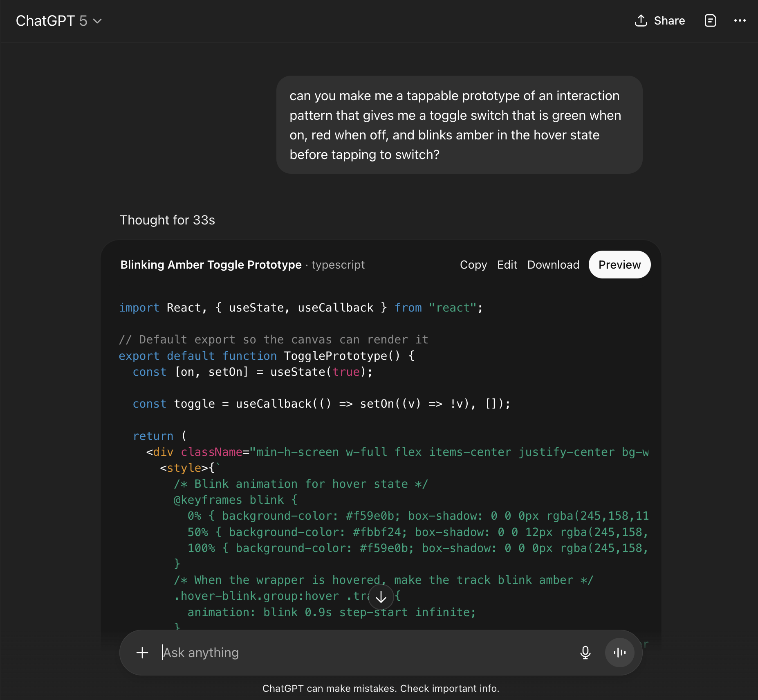Open the ChatGPT 5 model selector

pos(58,21)
